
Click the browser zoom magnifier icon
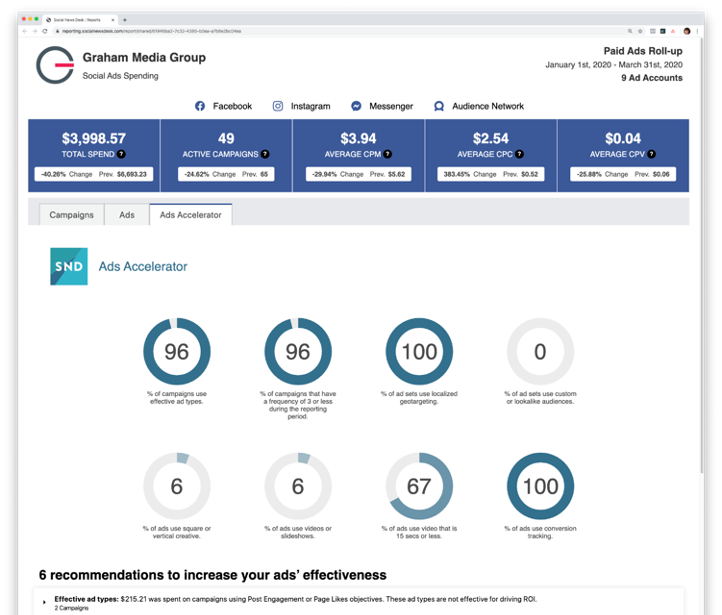point(630,31)
